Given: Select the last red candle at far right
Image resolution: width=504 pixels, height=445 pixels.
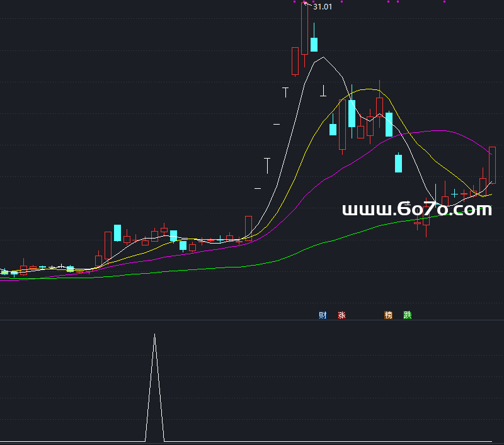Looking at the screenshot, I should click(x=492, y=165).
